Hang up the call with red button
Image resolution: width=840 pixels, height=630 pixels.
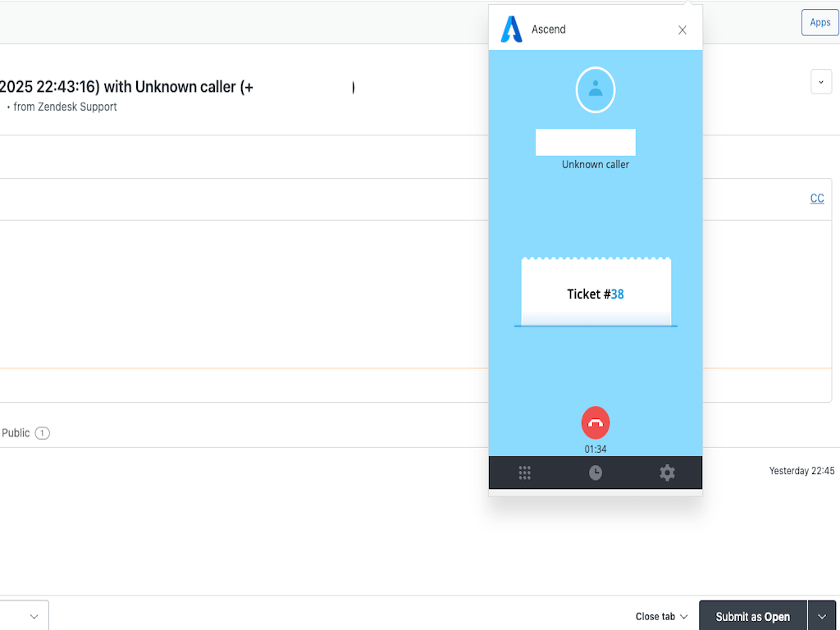pyautogui.click(x=596, y=423)
